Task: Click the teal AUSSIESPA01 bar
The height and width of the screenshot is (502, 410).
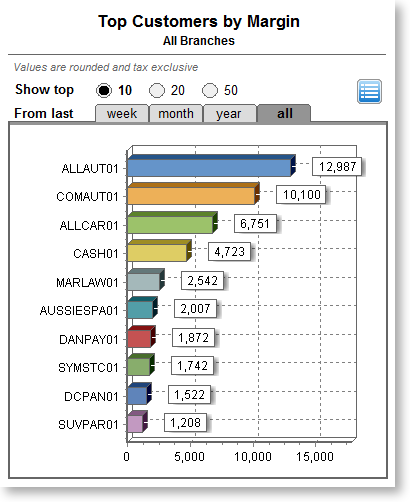Action: 142,308
